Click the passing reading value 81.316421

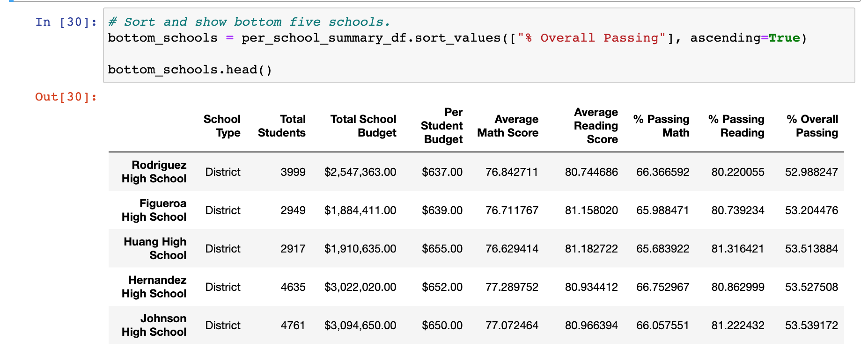click(x=738, y=249)
